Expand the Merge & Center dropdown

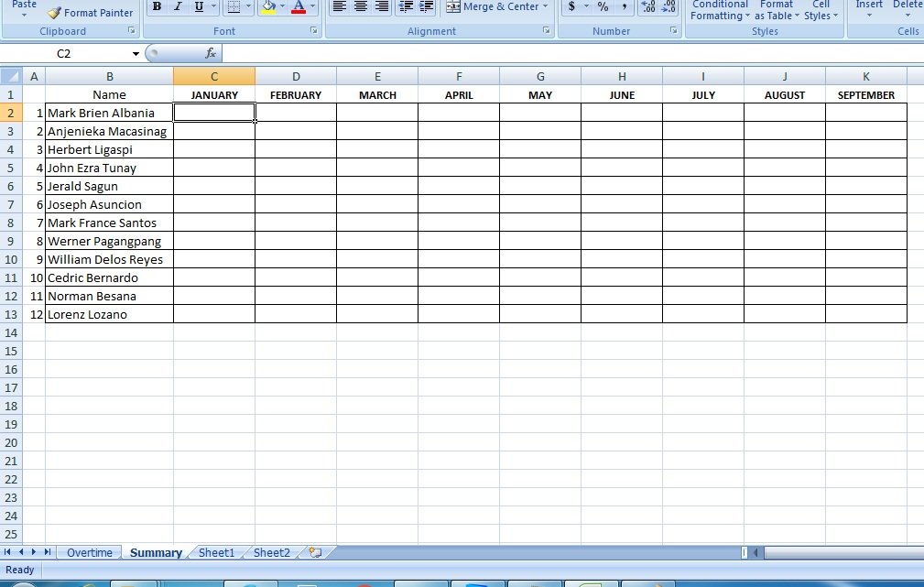[546, 7]
